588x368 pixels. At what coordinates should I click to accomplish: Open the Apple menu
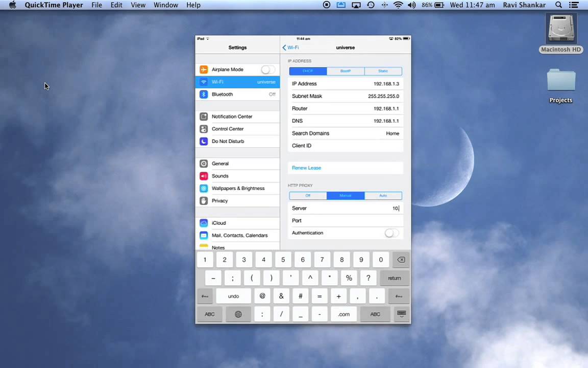(13, 5)
